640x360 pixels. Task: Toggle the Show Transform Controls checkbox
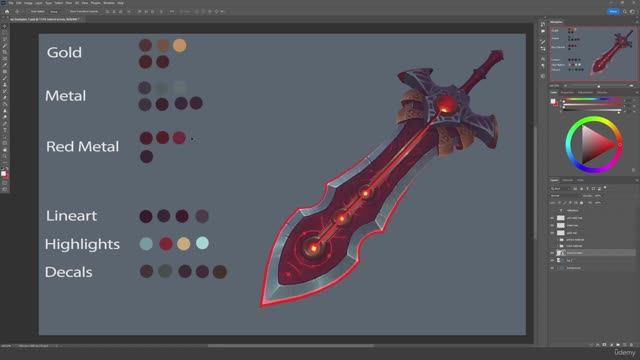(x=68, y=11)
